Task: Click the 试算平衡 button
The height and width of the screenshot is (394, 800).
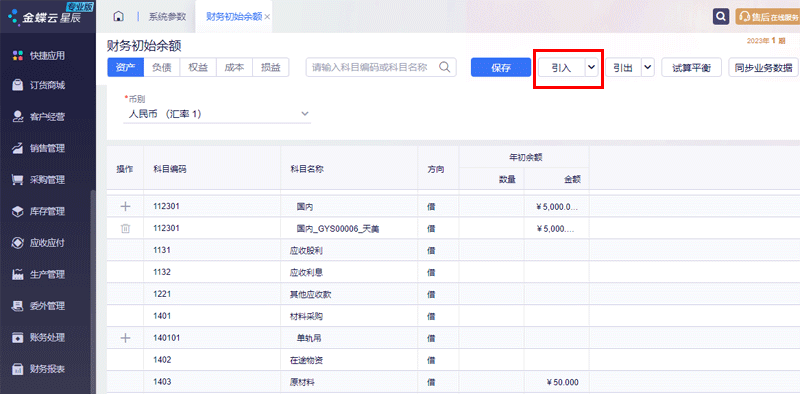Action: coord(691,68)
